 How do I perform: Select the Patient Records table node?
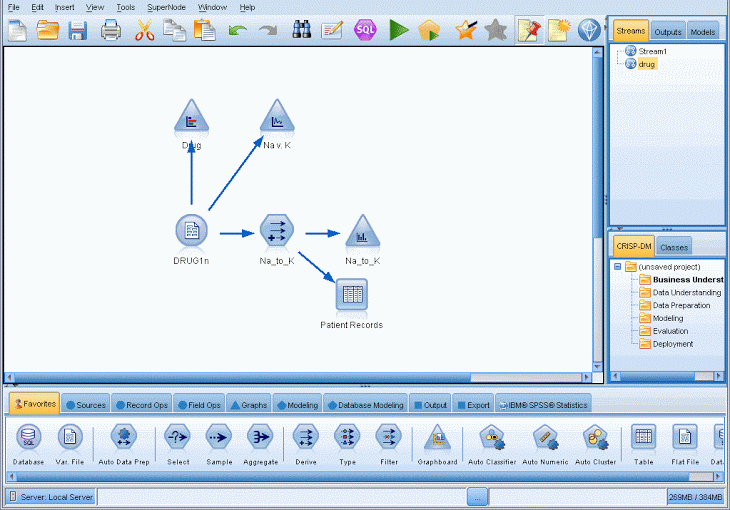coord(352,304)
